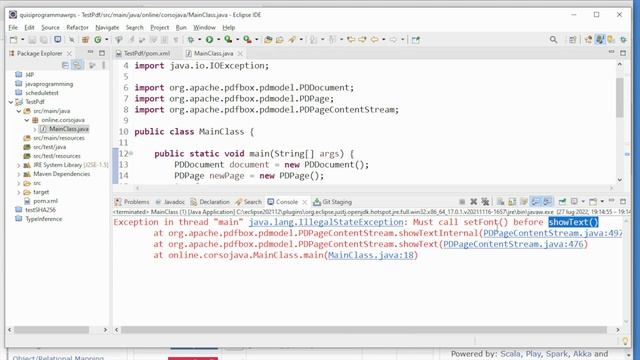Click the New file toolbar icon

(x=13, y=40)
